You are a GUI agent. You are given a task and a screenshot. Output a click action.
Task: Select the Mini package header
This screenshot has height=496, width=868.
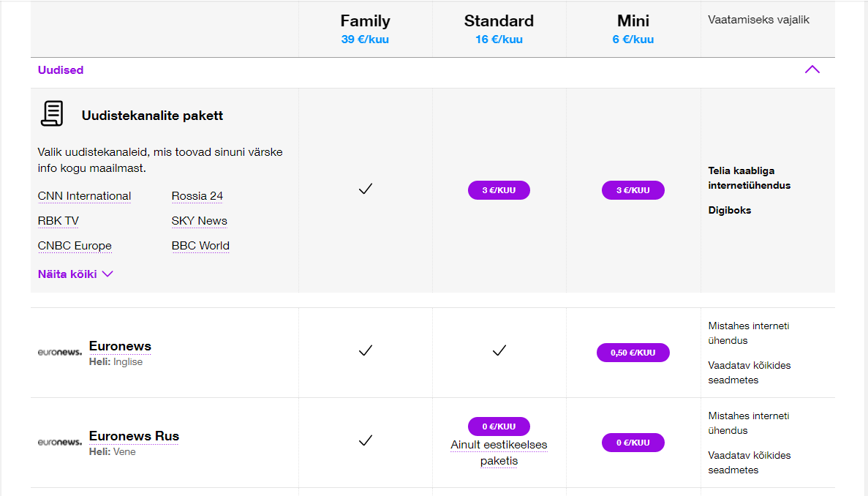(x=633, y=21)
